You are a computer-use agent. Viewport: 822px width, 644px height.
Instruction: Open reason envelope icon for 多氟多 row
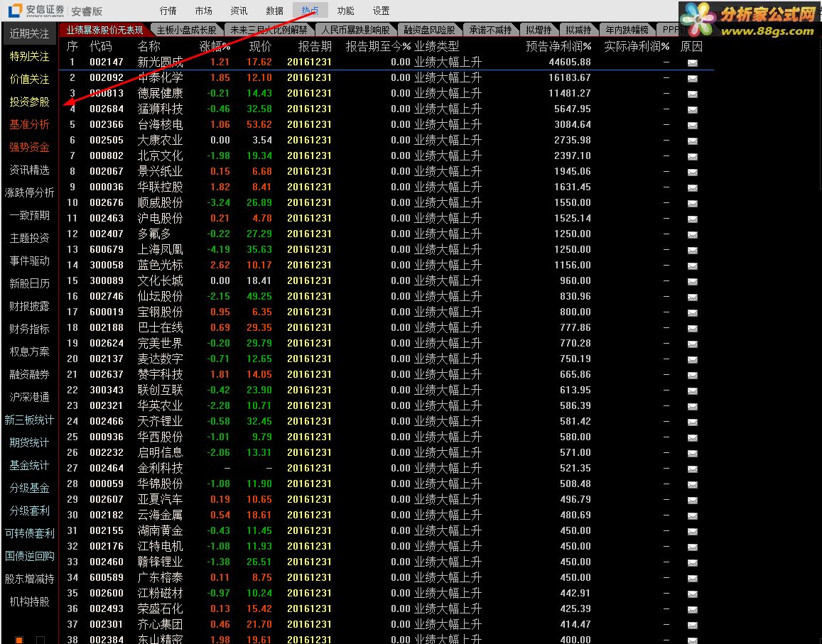click(x=693, y=235)
